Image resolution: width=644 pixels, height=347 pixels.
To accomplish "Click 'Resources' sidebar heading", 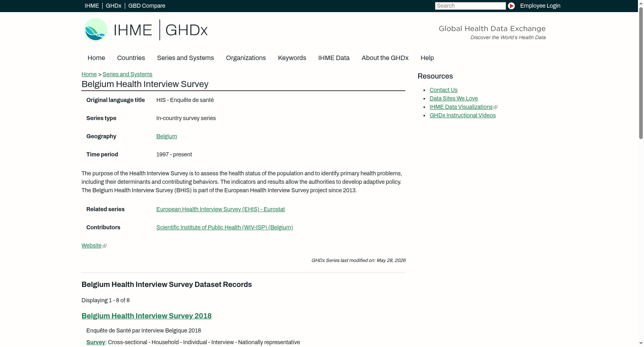I will point(435,76).
